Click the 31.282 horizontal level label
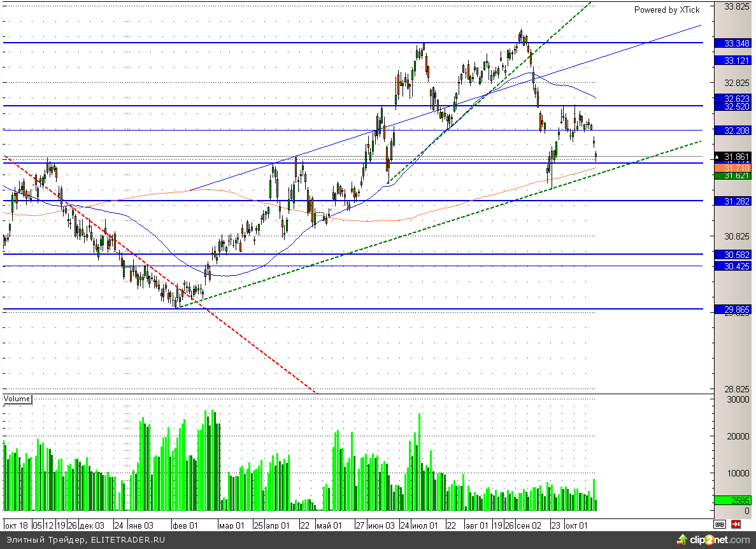This screenshot has height=549, width=756. 736,201
